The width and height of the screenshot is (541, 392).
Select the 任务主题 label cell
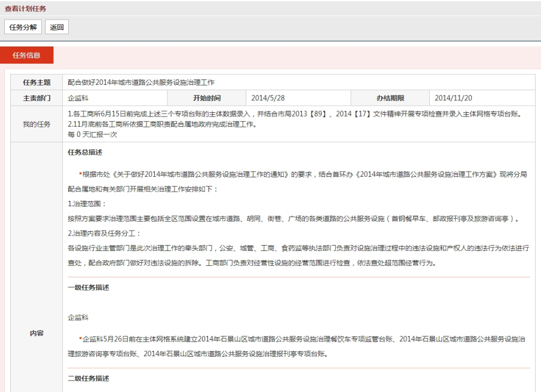click(x=36, y=82)
